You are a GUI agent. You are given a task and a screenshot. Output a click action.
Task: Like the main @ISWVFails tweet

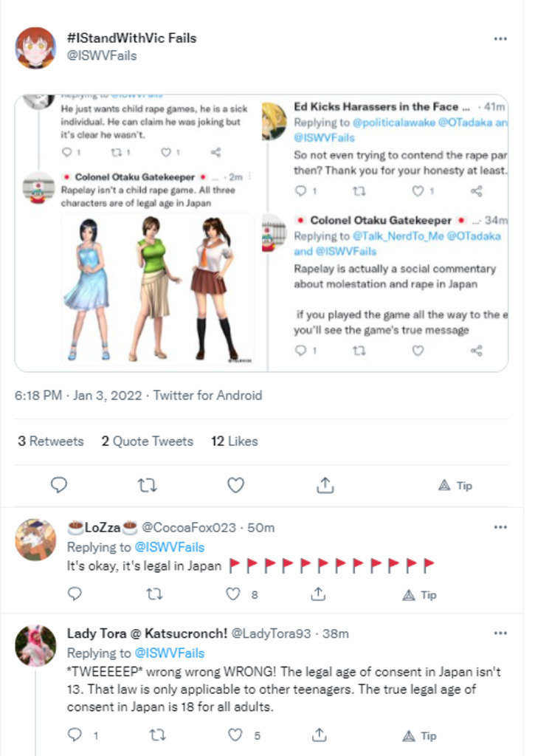point(235,485)
